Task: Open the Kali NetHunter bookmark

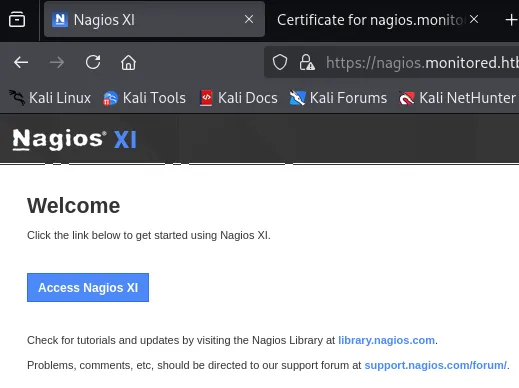Action: click(458, 98)
